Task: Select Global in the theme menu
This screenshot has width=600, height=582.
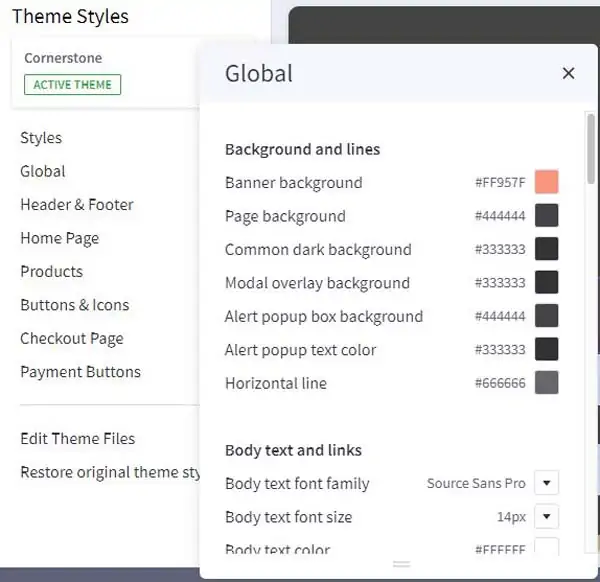Action: tap(43, 171)
